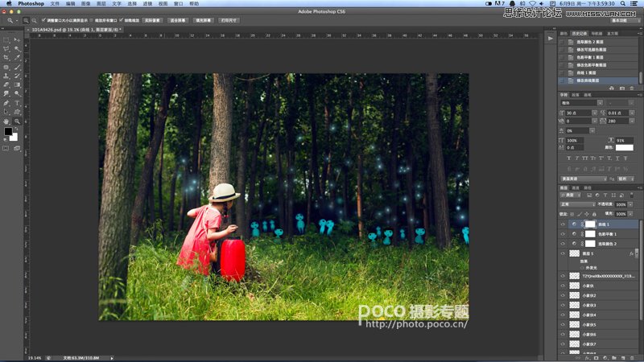Open the tracking 280 dropdown
This screenshot has height=362, width=644.
point(632,121)
